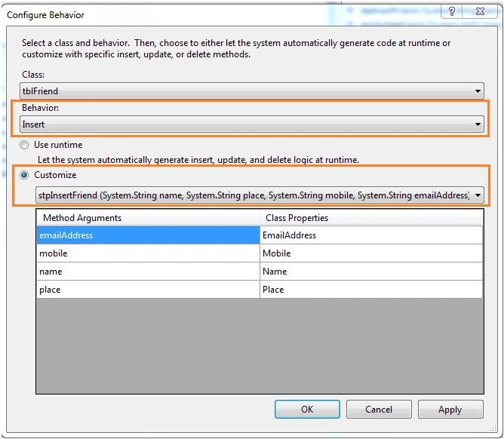Click the Mobile class property cell
Screen dimensions: 504x439
tap(371, 253)
